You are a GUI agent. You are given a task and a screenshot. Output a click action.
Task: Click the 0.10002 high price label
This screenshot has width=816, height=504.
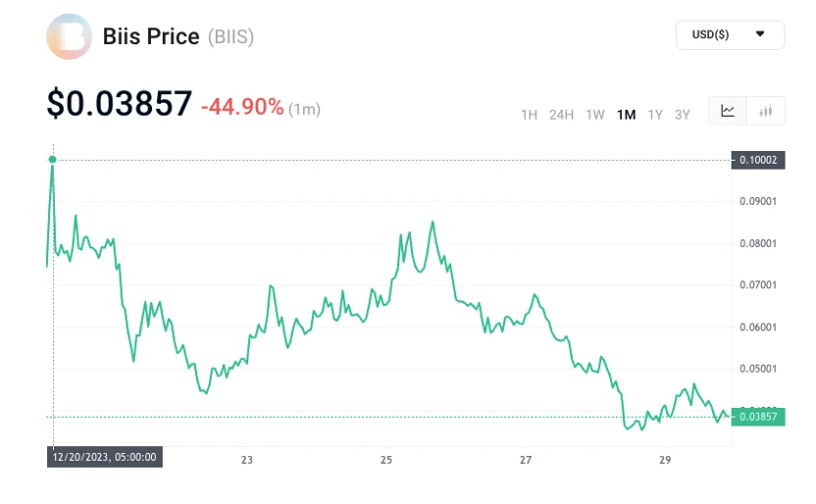point(758,160)
